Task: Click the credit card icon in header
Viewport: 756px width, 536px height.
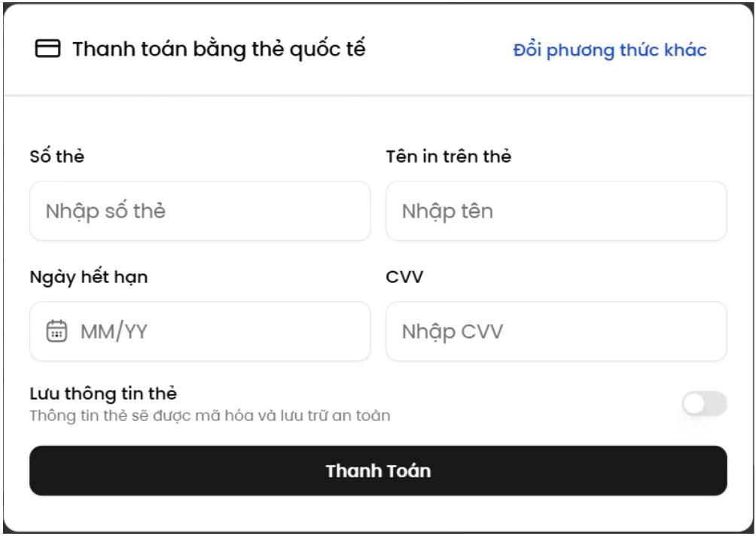Action: click(47, 49)
